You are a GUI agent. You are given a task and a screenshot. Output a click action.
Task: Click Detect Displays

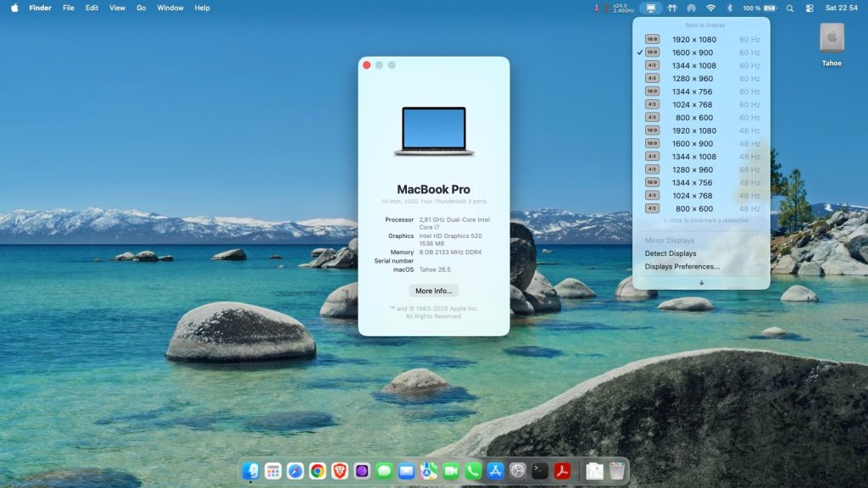pos(670,253)
